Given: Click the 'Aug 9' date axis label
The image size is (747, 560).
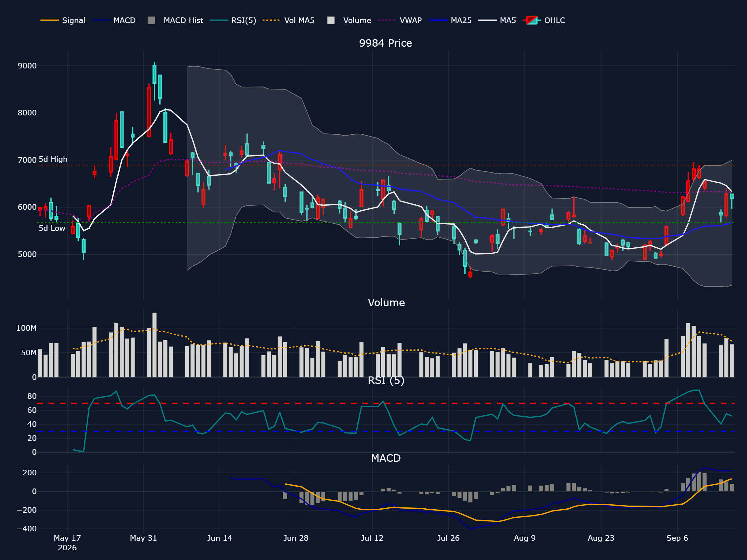Looking at the screenshot, I should (525, 538).
